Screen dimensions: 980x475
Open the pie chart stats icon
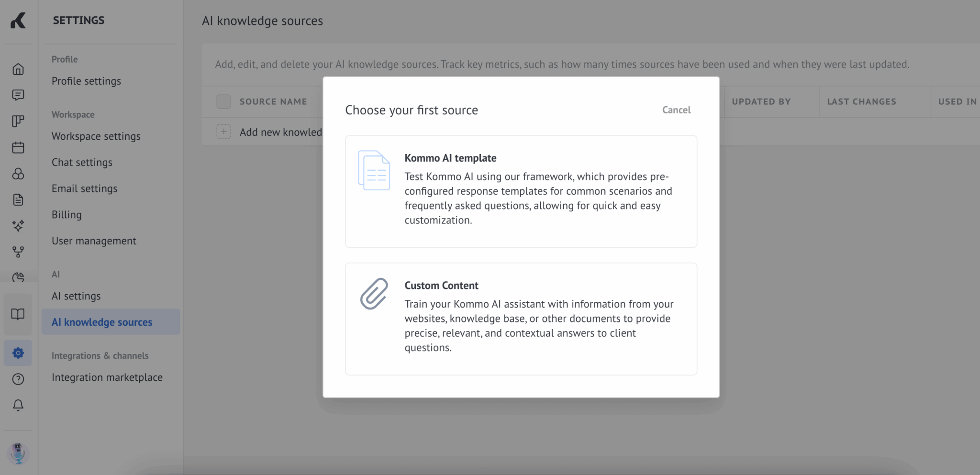[x=18, y=277]
